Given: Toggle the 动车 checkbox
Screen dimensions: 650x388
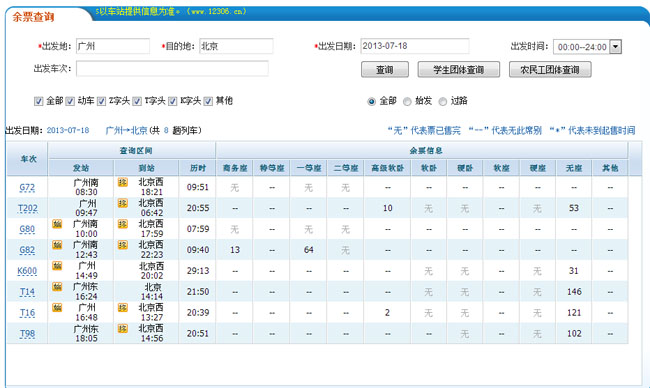Looking at the screenshot, I should pyautogui.click(x=70, y=101).
